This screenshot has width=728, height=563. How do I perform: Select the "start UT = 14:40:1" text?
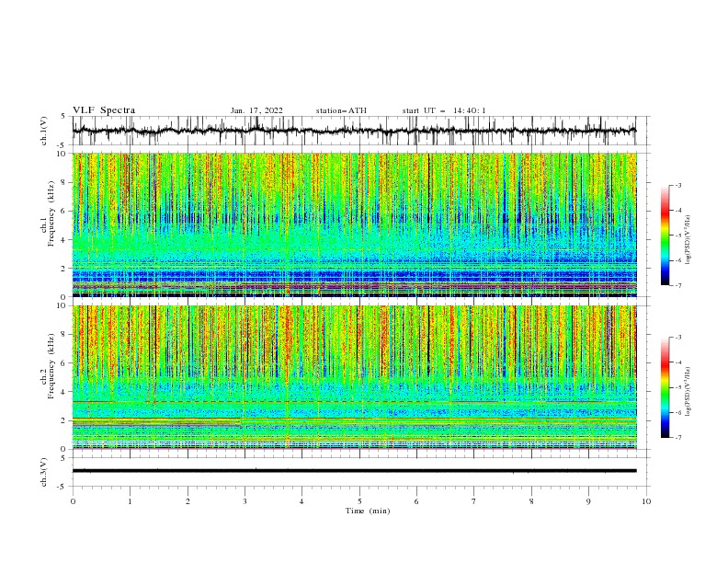click(444, 110)
